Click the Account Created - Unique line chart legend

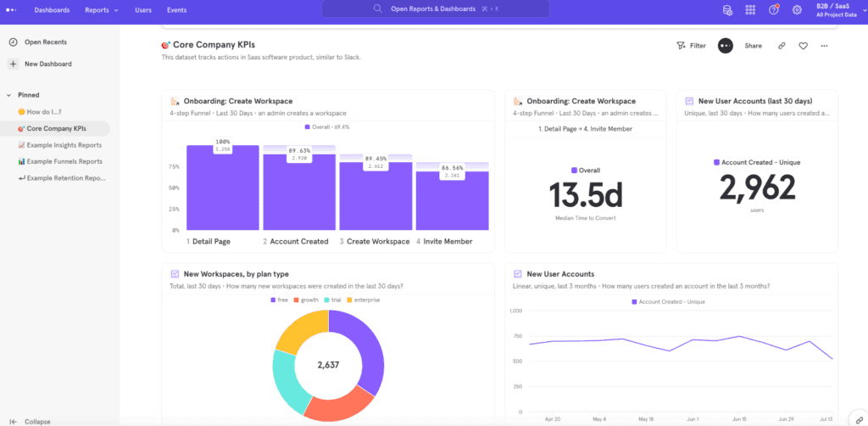(x=668, y=302)
